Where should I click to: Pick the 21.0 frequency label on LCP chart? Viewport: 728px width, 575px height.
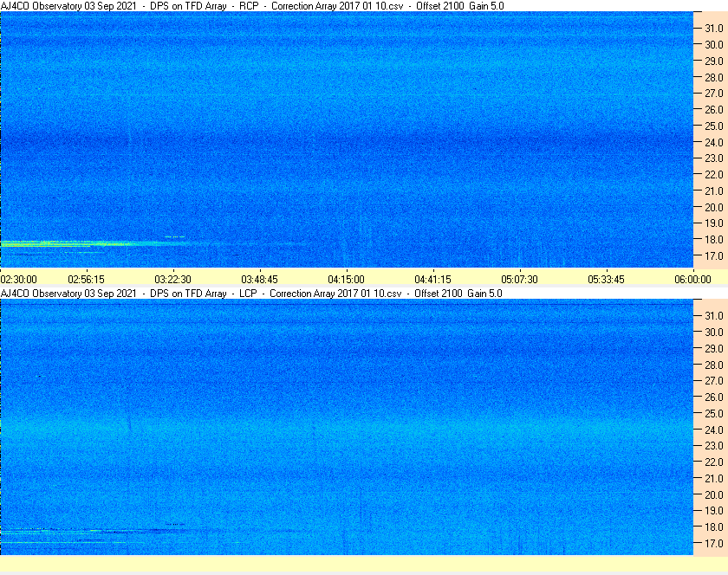tap(714, 479)
